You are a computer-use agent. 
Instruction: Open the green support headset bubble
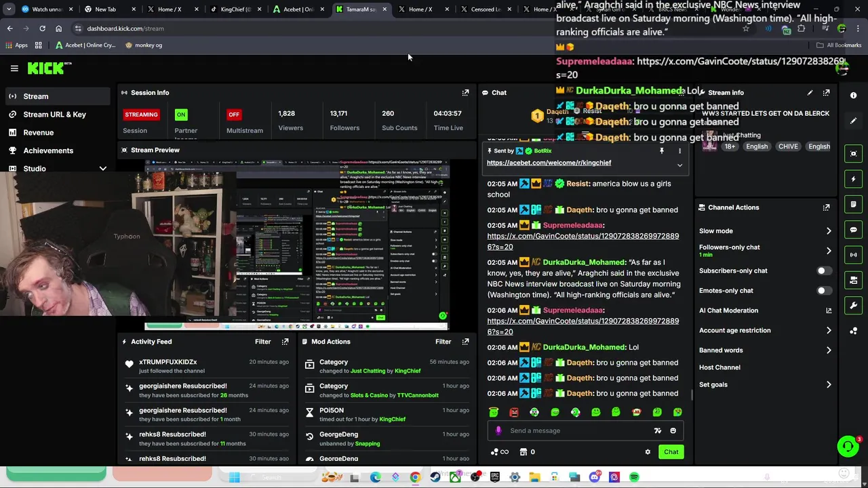pyautogui.click(x=847, y=446)
